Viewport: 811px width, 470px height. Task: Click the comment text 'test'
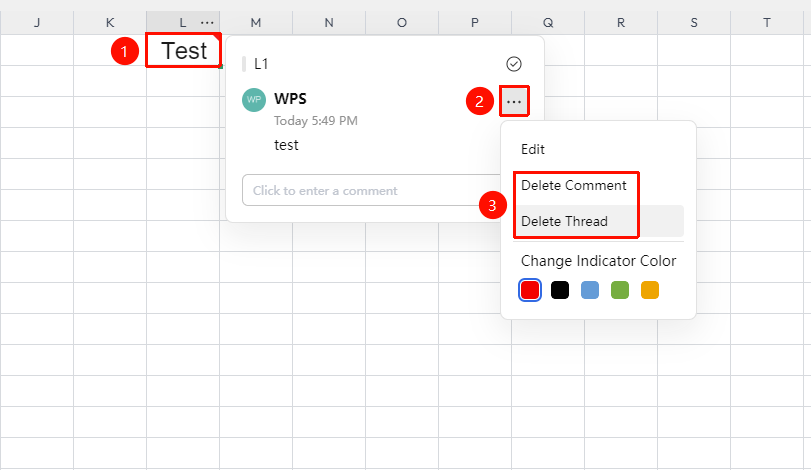click(x=286, y=145)
